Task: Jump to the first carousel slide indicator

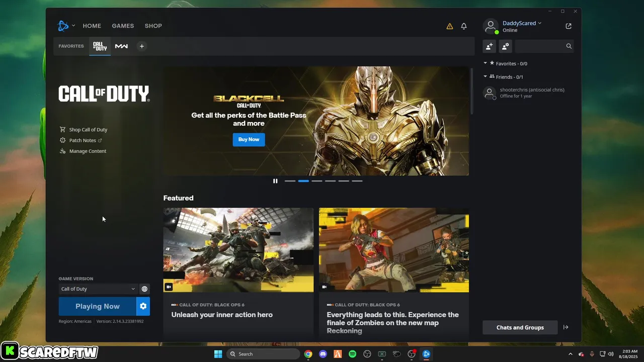Action: click(290, 181)
